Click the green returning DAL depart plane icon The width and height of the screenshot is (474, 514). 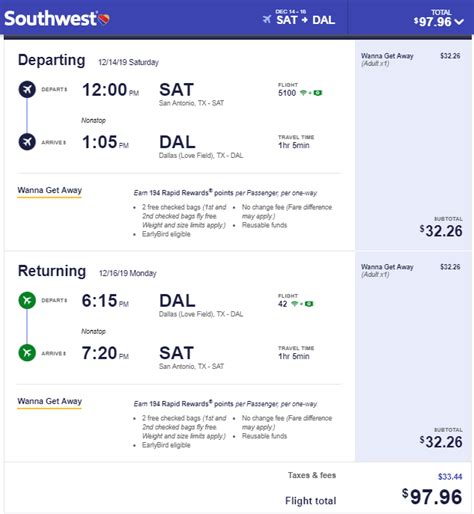(27, 300)
